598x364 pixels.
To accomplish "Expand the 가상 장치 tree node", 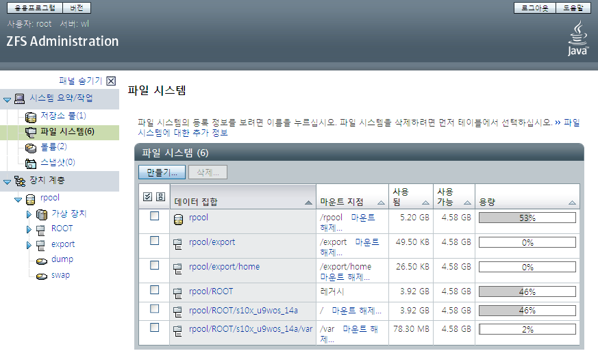I will click(29, 214).
